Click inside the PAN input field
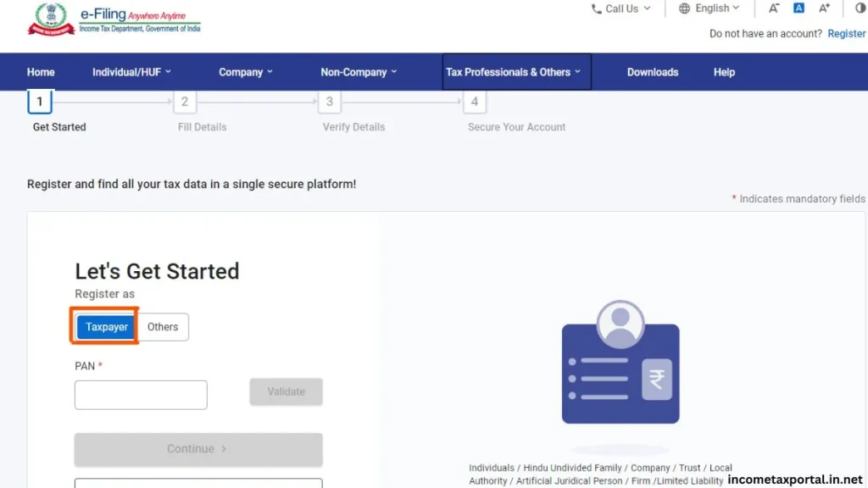This screenshot has height=488, width=868. coord(141,395)
